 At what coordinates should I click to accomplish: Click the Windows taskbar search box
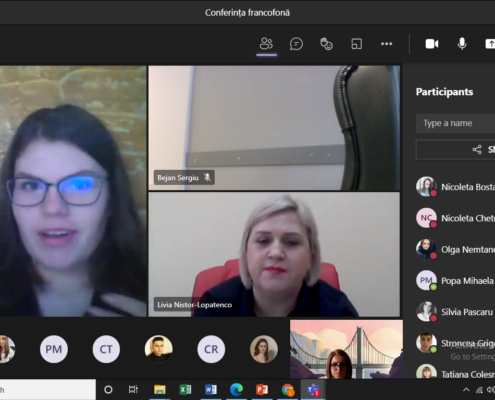[x=48, y=389]
